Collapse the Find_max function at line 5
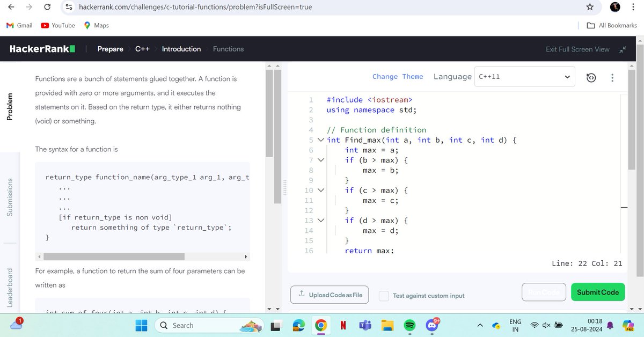 tap(321, 140)
